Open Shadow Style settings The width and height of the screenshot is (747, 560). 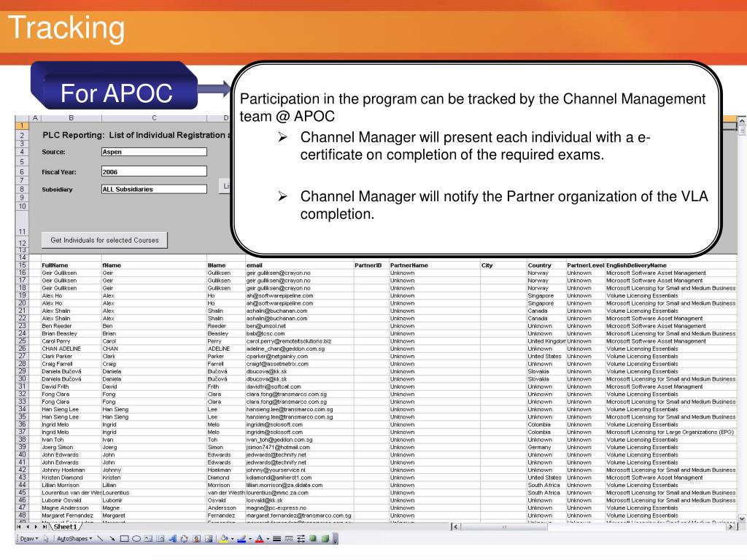point(313,539)
